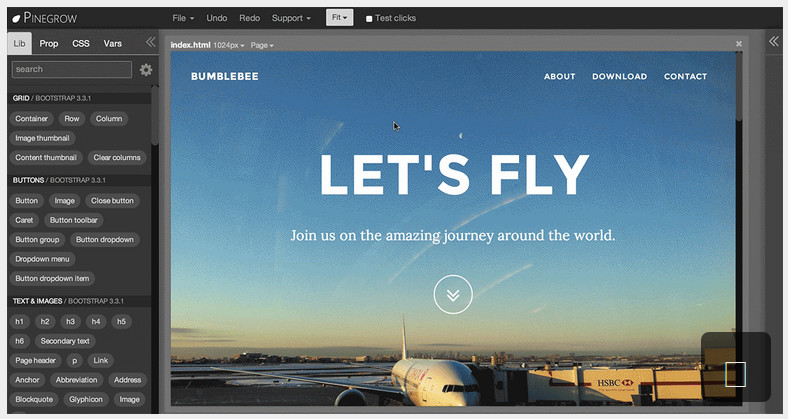The height and width of the screenshot is (419, 788).
Task: Select the Page header element
Action: click(35, 361)
